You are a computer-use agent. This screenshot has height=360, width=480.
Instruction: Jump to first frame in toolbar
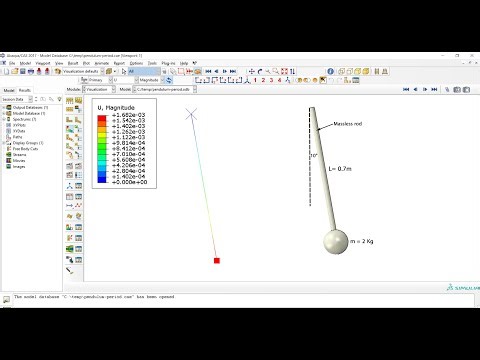point(208,71)
